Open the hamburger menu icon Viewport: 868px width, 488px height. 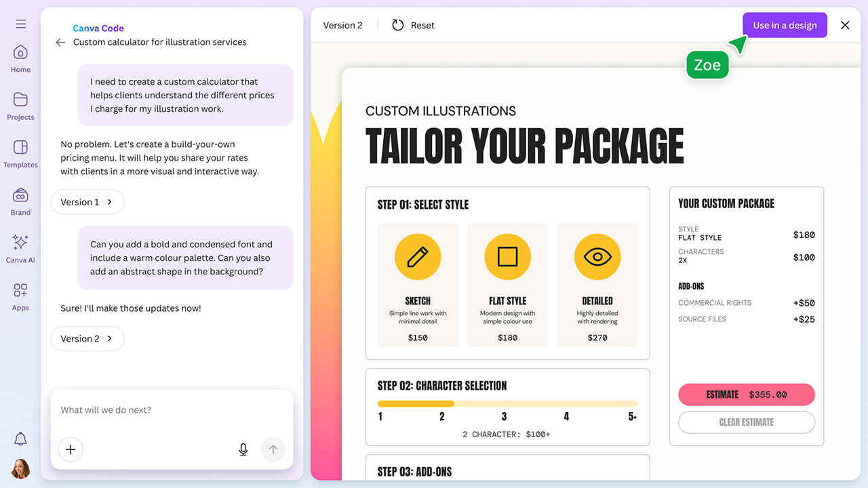[20, 24]
